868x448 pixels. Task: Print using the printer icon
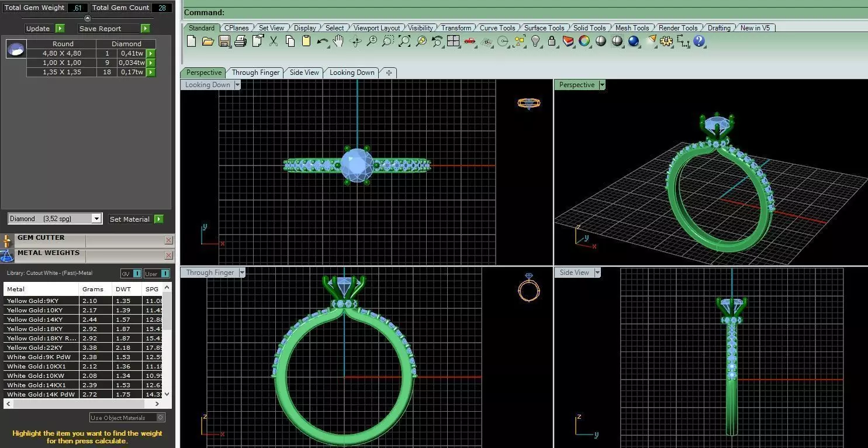click(240, 41)
